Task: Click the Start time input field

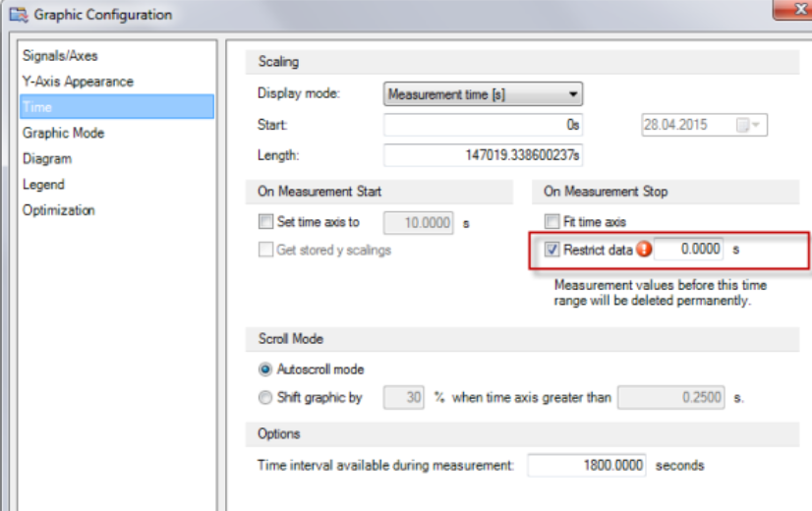Action: pos(483,126)
